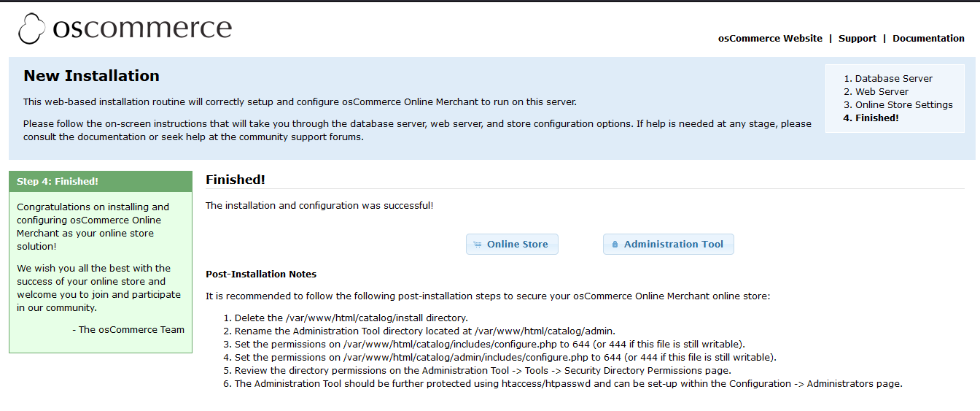
Task: Select the Online Store Settings step
Action: (903, 105)
